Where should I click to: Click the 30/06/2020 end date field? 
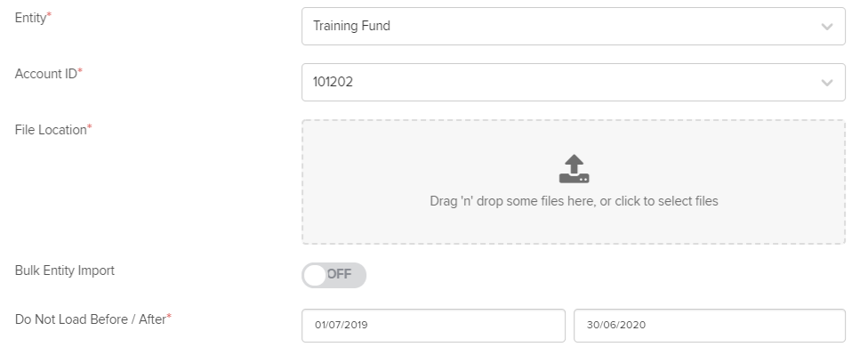710,326
